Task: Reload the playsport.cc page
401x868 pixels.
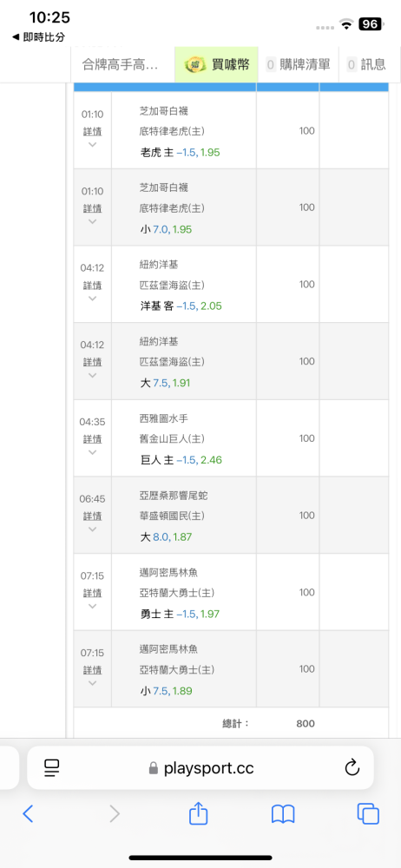Action: (352, 767)
